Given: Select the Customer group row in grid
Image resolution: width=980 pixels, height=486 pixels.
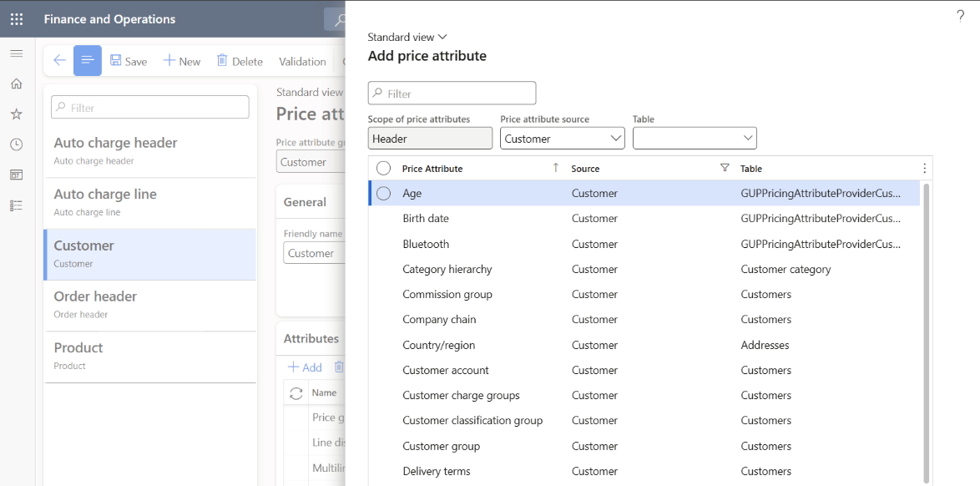Looking at the screenshot, I should click(x=644, y=445).
